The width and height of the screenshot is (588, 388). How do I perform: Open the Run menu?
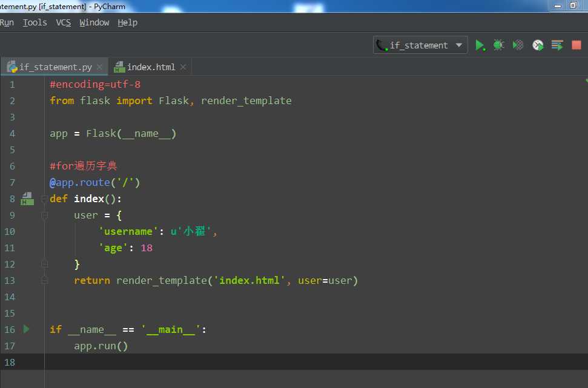[7, 22]
